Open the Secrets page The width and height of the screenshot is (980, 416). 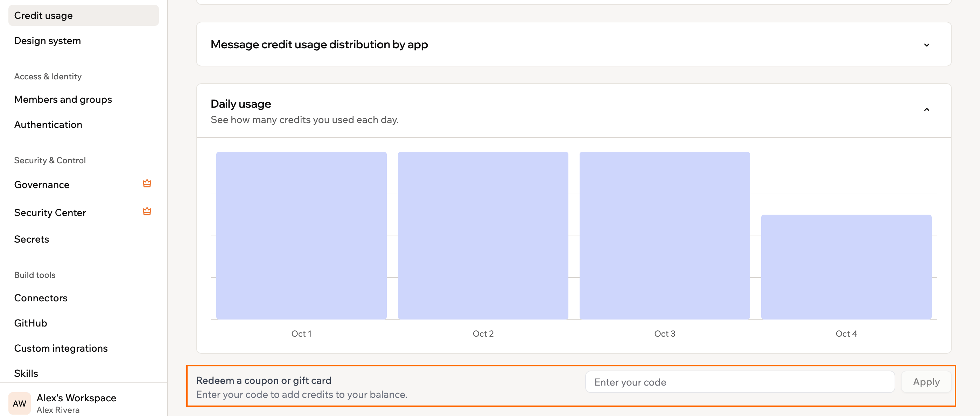31,239
